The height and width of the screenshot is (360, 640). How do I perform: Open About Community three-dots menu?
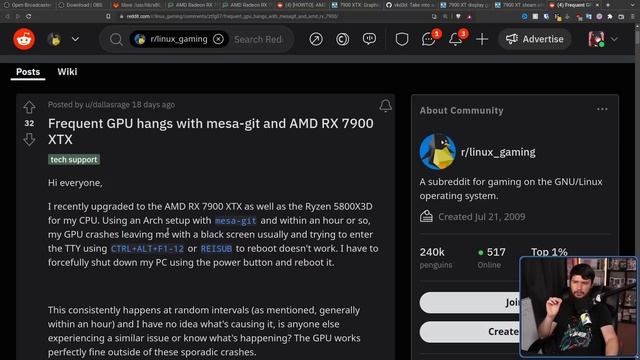point(602,109)
